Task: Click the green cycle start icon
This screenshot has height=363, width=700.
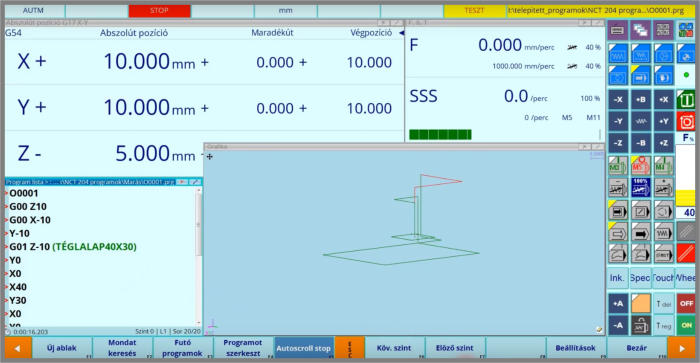Action: click(687, 100)
